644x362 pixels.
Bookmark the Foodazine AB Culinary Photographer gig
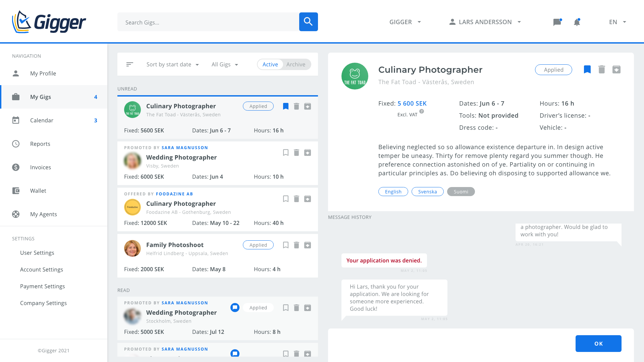click(286, 199)
